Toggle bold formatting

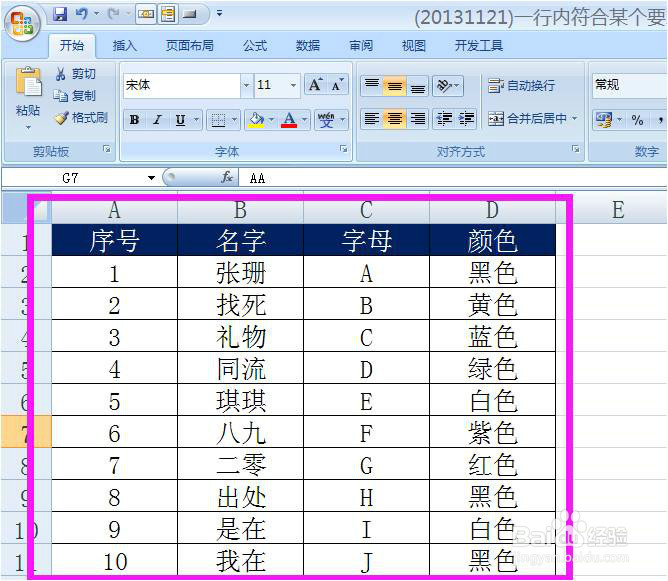click(x=135, y=120)
